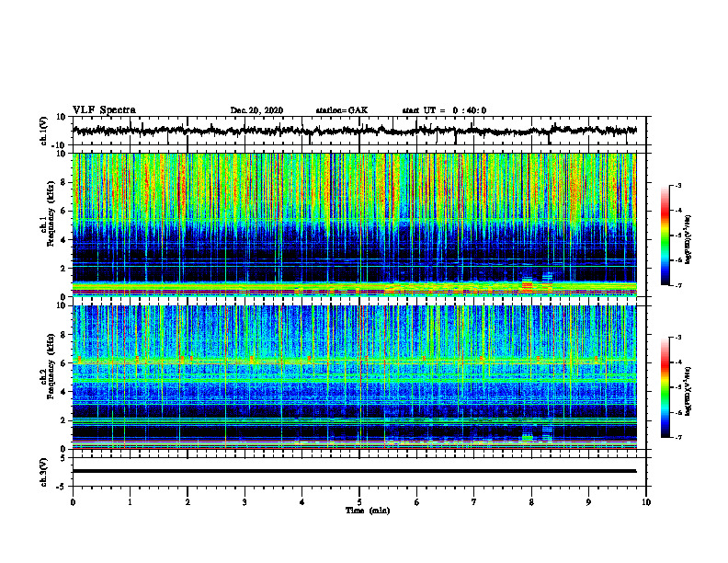Select the date text "Dec. 20, 2020"
728x563 pixels.
click(x=256, y=110)
